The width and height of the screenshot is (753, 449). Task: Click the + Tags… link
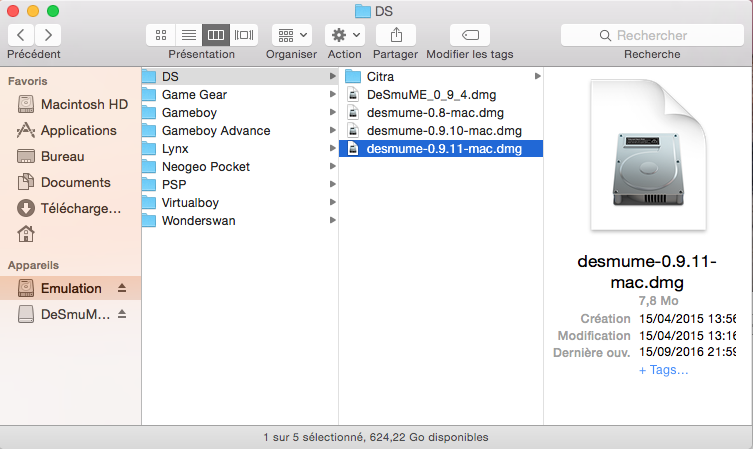click(663, 370)
